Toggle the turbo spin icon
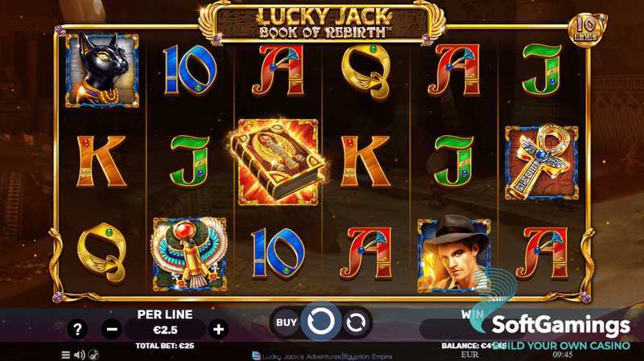The image size is (644, 361). point(94,355)
